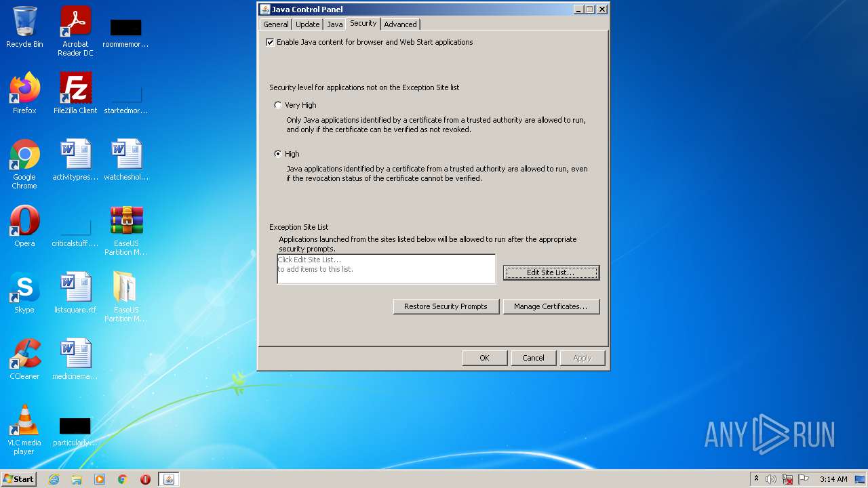Image resolution: width=868 pixels, height=488 pixels.
Task: Show hidden tray icons arrow
Action: [x=756, y=479]
